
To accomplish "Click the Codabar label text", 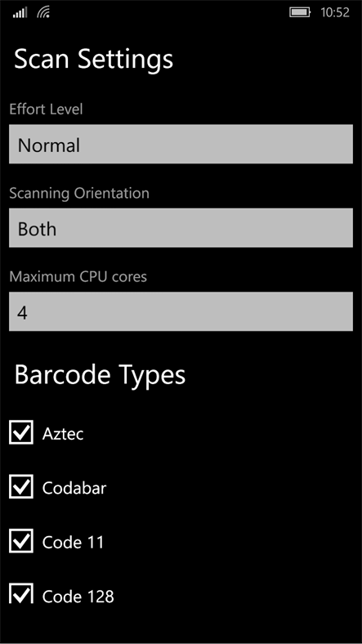I will click(74, 488).
